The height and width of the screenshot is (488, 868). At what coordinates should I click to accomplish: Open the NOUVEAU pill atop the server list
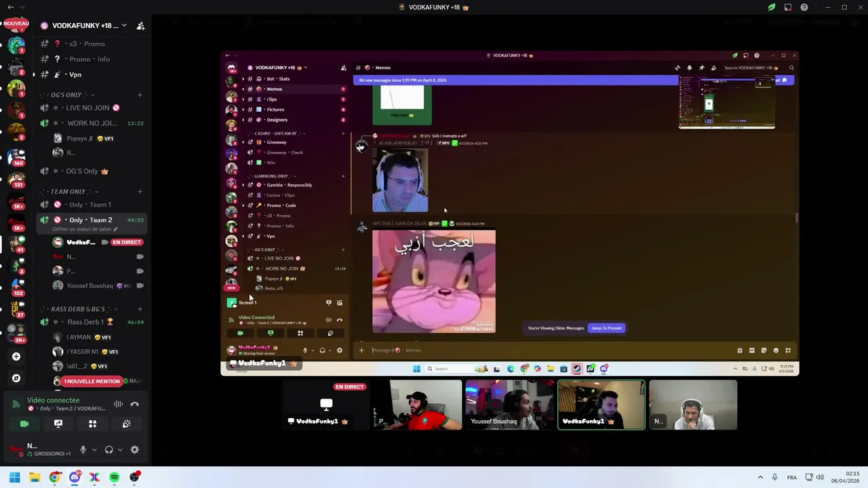click(x=16, y=24)
